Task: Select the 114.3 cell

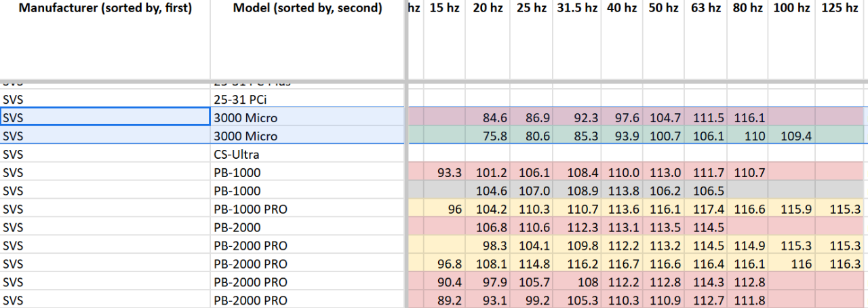Action: click(706, 282)
